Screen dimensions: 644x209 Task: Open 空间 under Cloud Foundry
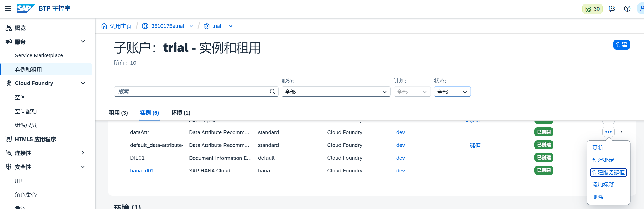[20, 97]
